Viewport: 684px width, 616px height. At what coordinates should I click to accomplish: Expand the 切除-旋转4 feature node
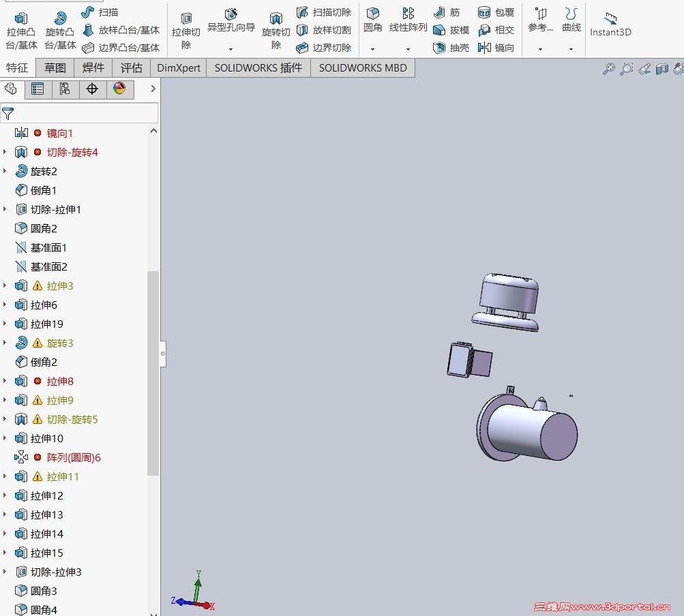5,152
